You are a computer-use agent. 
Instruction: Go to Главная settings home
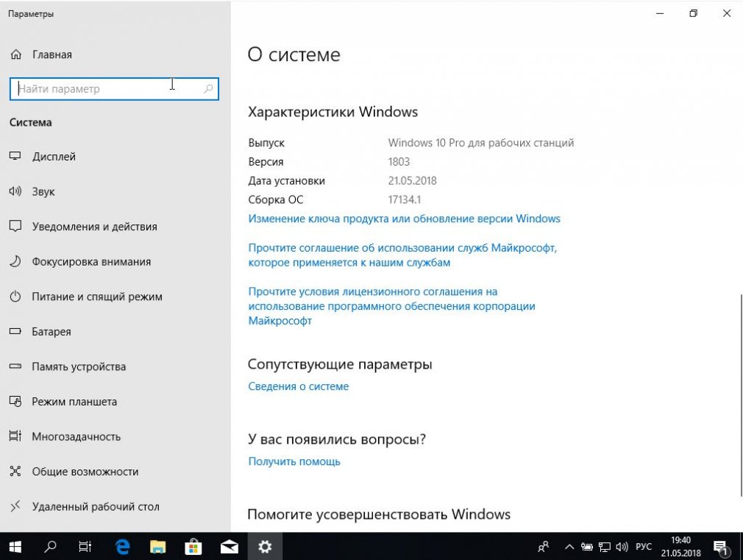pos(52,54)
